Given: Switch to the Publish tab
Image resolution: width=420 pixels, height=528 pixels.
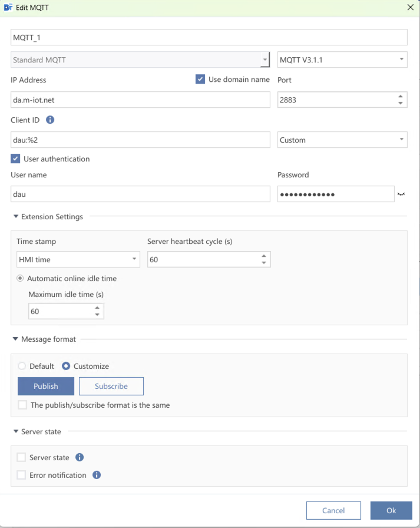Looking at the screenshot, I should click(x=46, y=386).
